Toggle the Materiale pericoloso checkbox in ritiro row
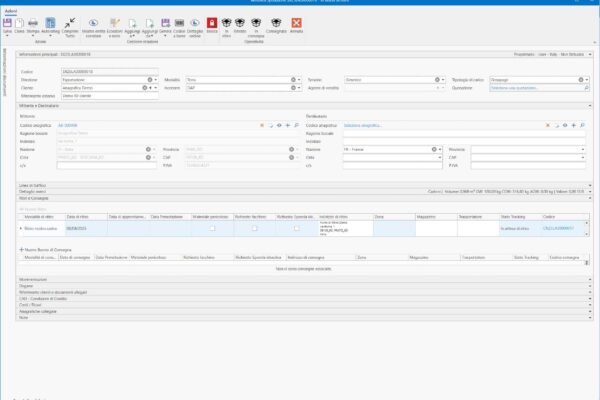 [x=212, y=228]
